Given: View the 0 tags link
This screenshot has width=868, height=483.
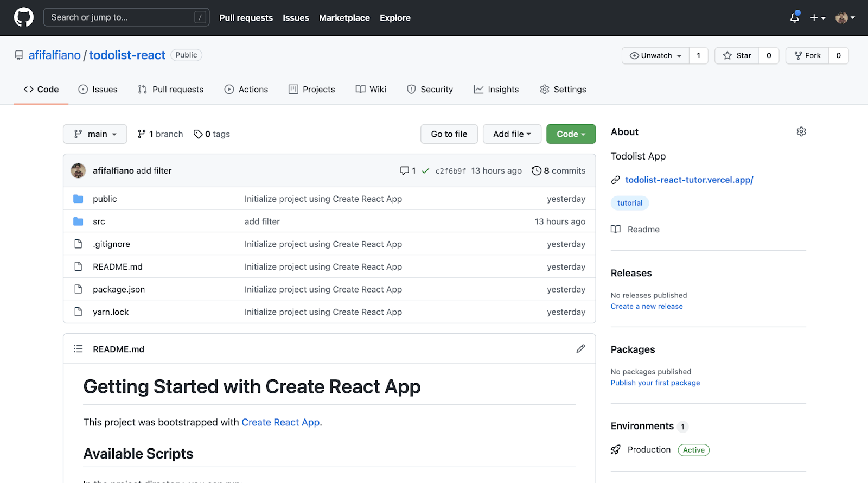Looking at the screenshot, I should click(212, 134).
